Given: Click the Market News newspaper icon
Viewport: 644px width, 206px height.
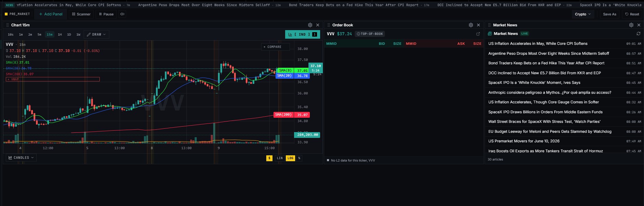Looking at the screenshot, I should click(x=490, y=34).
